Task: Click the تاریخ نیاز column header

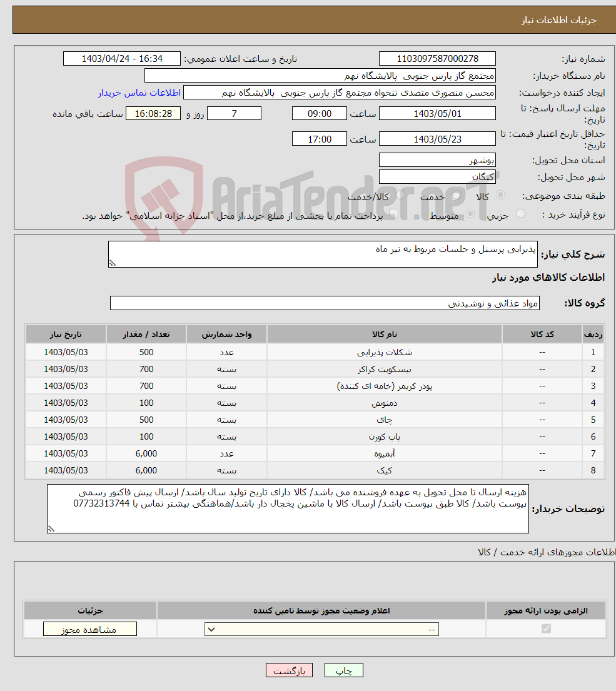Action: pos(66,334)
